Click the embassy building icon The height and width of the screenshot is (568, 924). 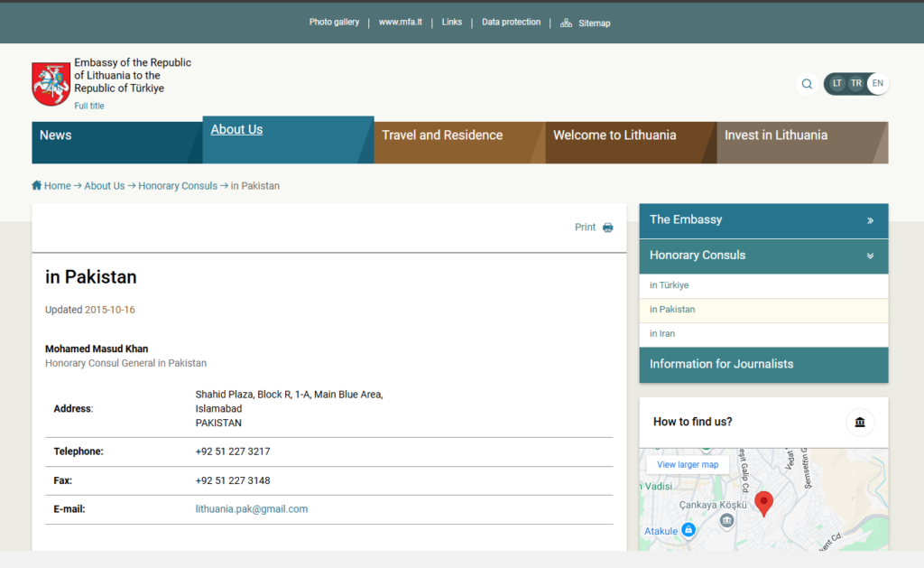pos(859,422)
